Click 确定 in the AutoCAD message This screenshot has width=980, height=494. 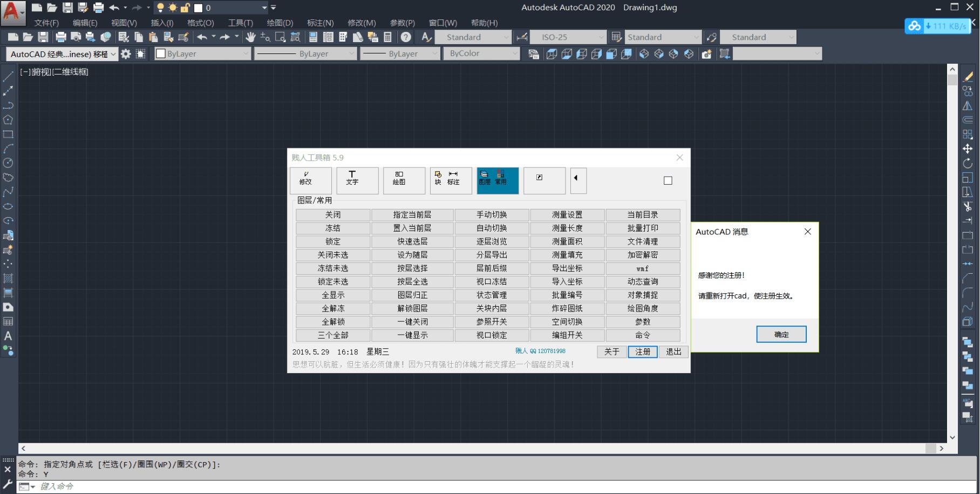coord(781,334)
